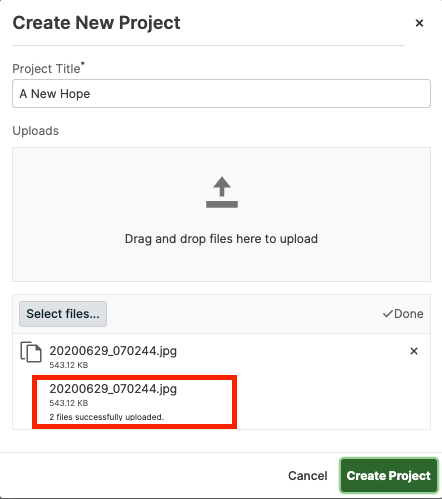
Task: Select the first 20200629_070244.jpg file name
Action: coord(113,351)
